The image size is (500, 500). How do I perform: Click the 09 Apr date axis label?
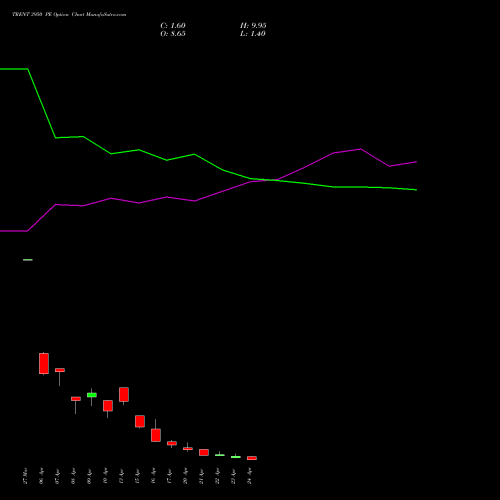89,476
